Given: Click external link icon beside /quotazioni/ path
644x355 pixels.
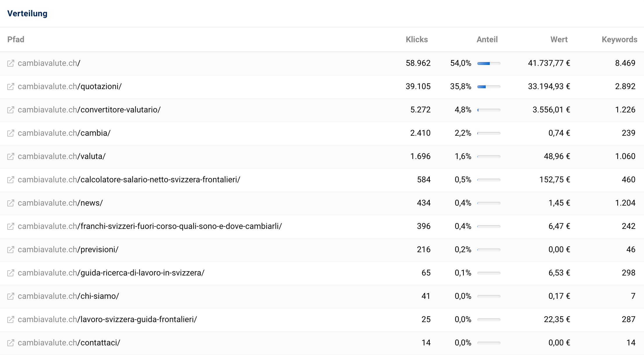Looking at the screenshot, I should [x=10, y=86].
